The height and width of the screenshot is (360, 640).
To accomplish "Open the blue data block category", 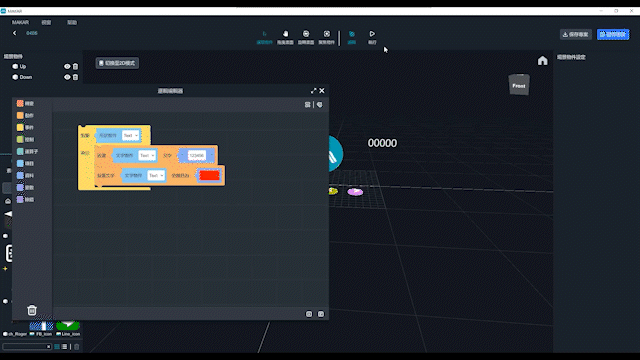I will point(25,176).
